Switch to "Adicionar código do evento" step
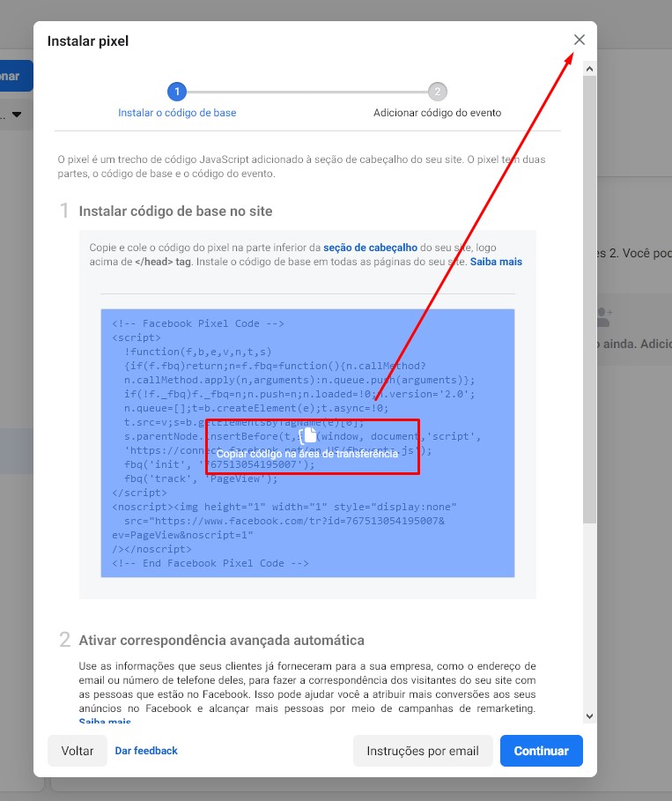The height and width of the screenshot is (801, 672). click(437, 113)
